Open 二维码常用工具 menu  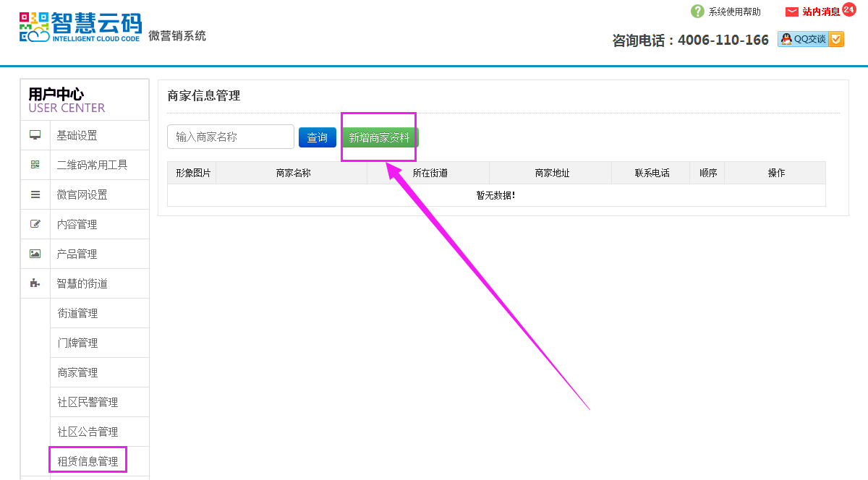tap(93, 165)
